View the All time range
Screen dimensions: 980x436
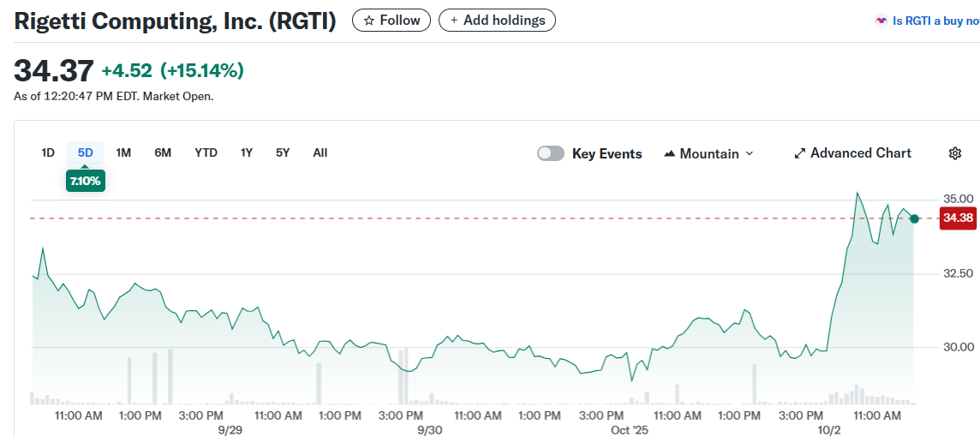click(x=320, y=152)
